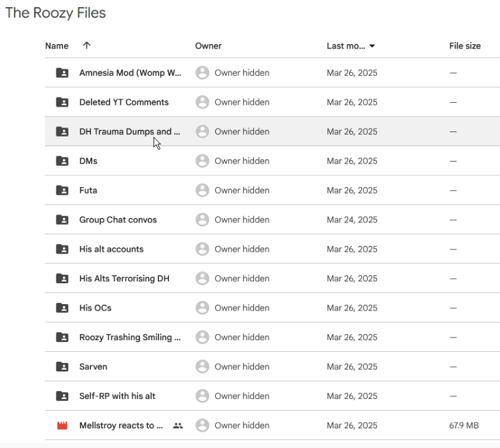Click the sort ascending arrow next to Name

86,46
